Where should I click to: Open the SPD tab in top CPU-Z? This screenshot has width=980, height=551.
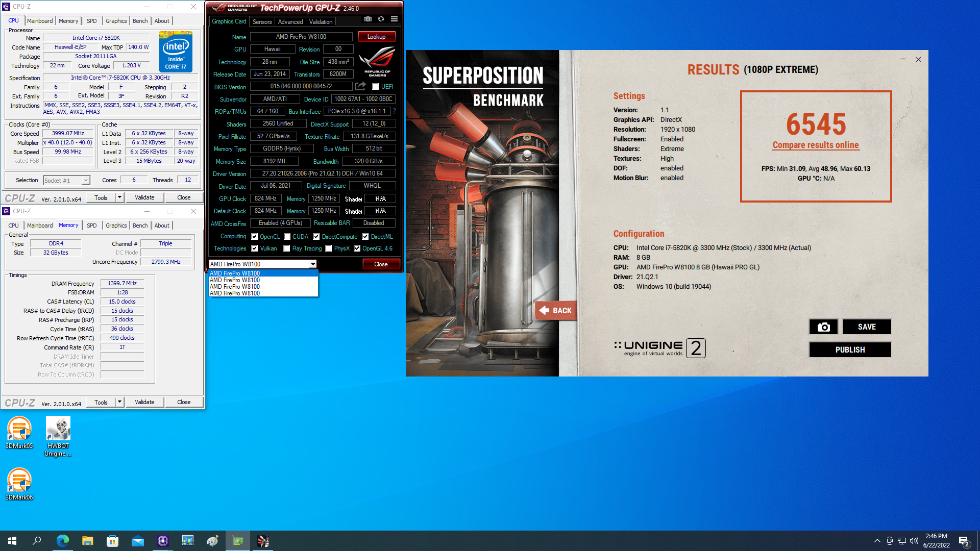pos(91,21)
